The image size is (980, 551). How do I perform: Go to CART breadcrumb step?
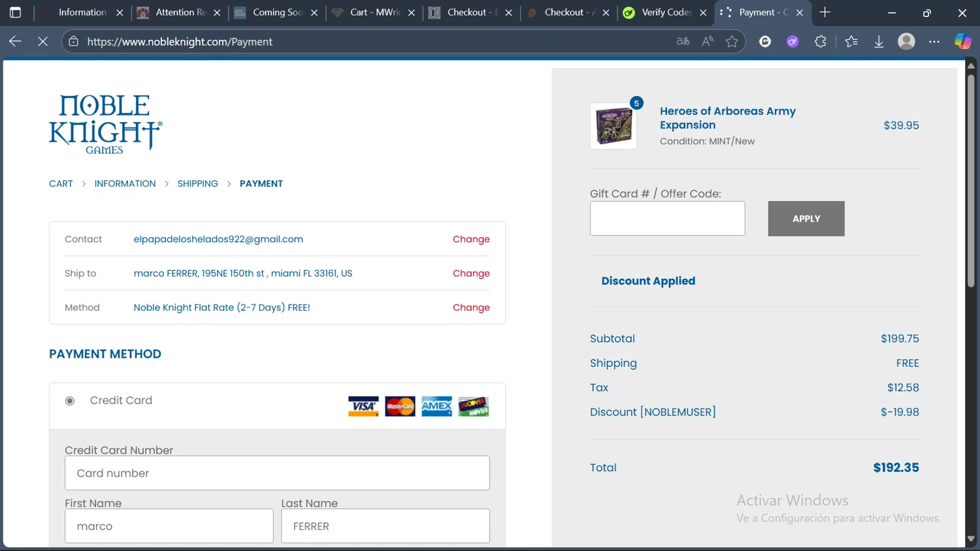pyautogui.click(x=61, y=183)
